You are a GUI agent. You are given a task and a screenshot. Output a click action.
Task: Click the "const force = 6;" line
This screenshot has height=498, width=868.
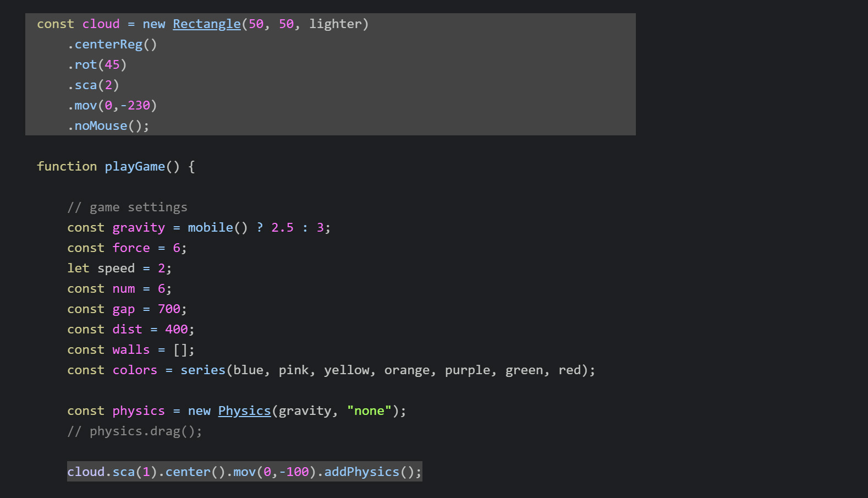click(x=127, y=248)
